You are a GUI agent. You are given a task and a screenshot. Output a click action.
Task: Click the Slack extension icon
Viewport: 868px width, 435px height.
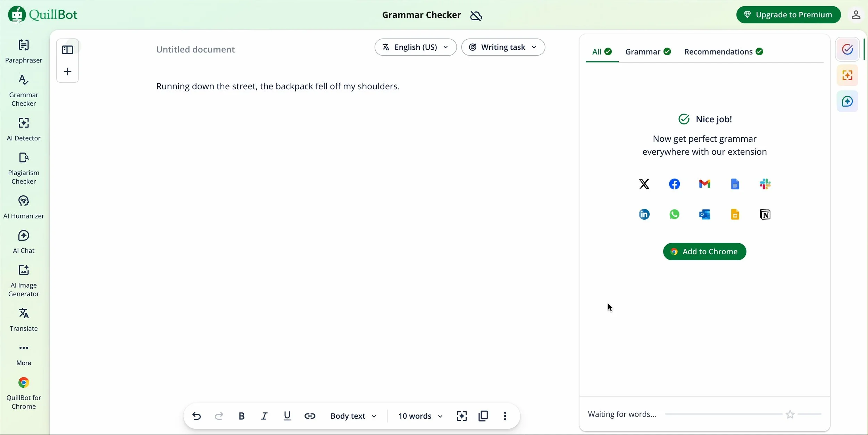click(x=765, y=184)
